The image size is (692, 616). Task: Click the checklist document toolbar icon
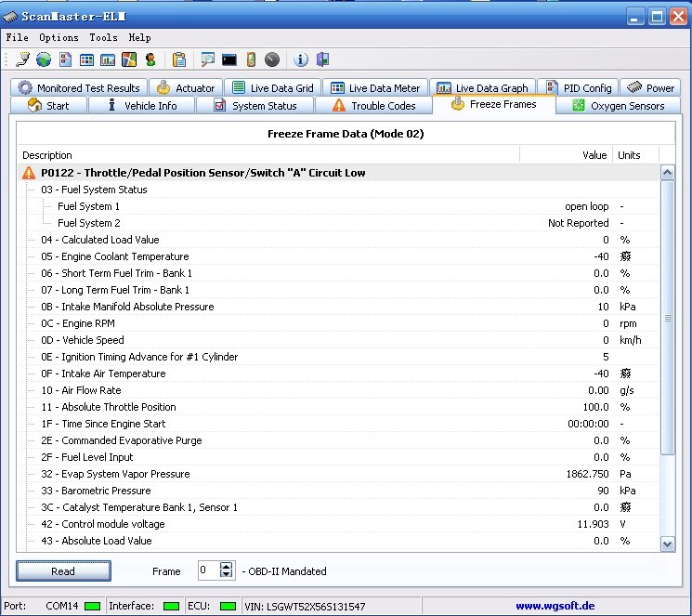(65, 59)
